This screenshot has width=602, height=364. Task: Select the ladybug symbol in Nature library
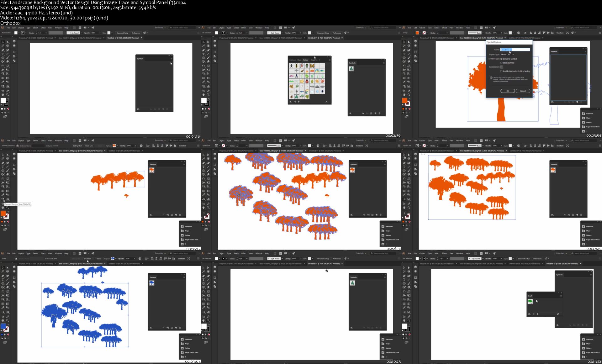click(x=307, y=81)
